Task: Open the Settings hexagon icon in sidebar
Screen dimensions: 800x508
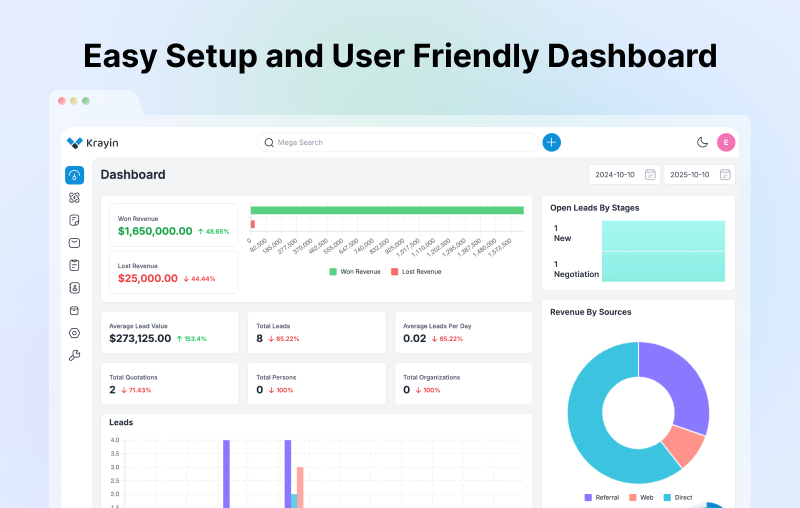Action: click(74, 333)
